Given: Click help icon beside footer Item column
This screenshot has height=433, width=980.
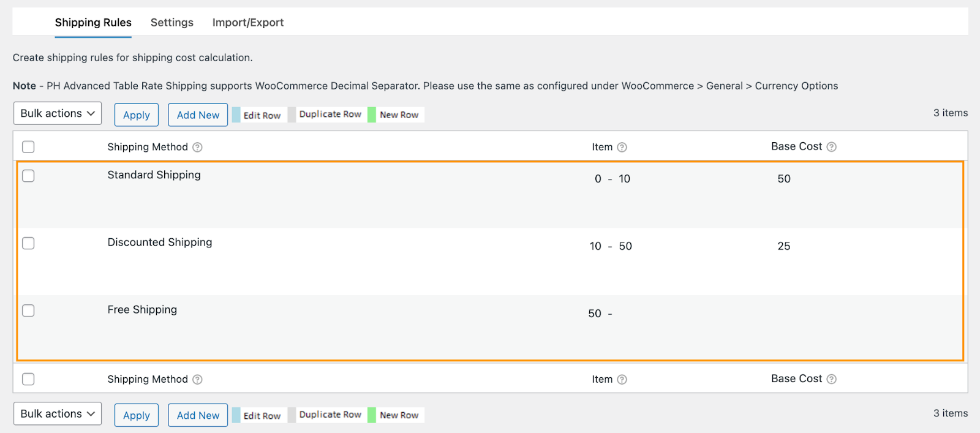Looking at the screenshot, I should [x=622, y=379].
